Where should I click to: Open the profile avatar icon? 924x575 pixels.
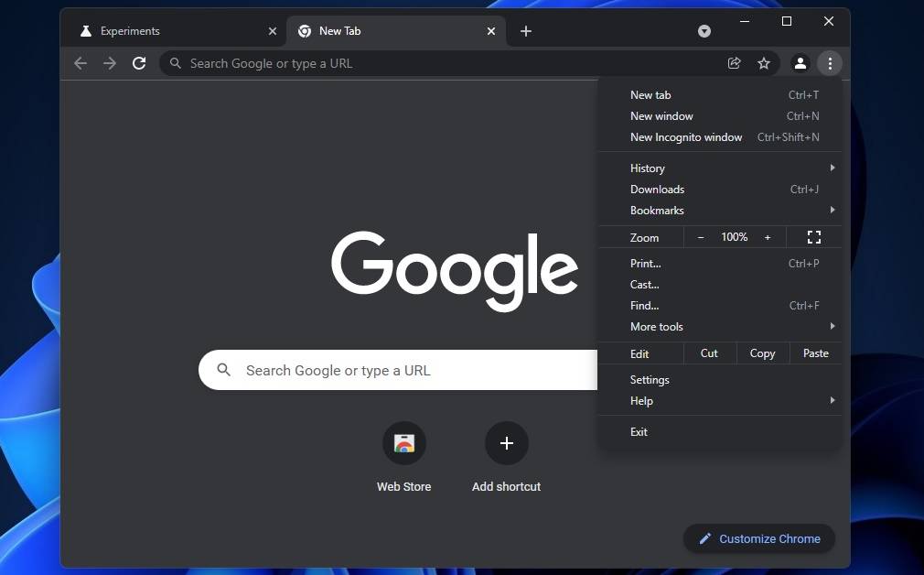point(800,63)
